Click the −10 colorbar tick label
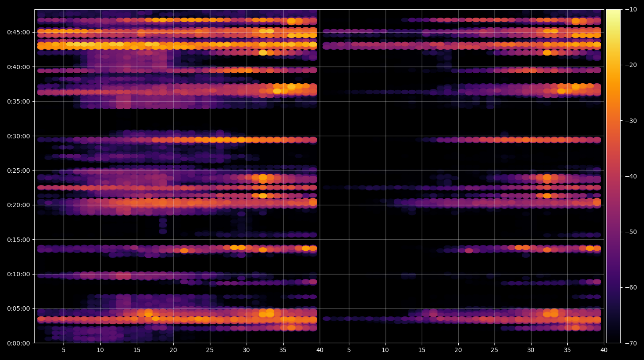 tap(631, 9)
